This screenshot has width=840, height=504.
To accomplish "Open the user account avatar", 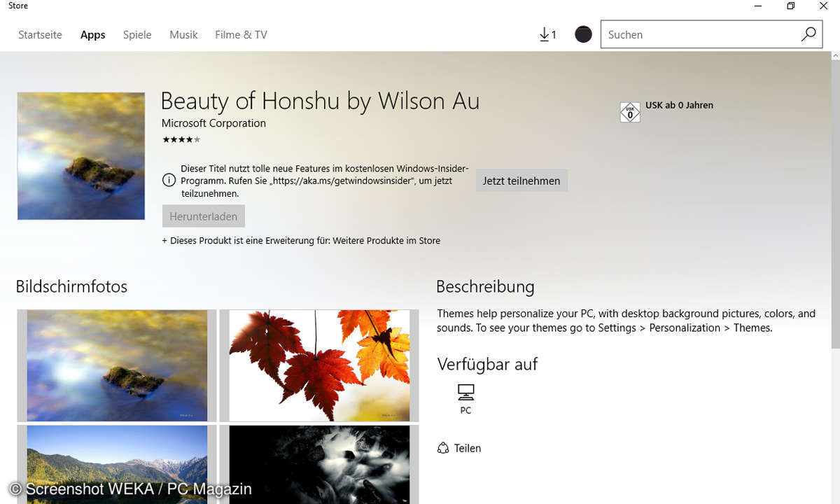I will [583, 34].
